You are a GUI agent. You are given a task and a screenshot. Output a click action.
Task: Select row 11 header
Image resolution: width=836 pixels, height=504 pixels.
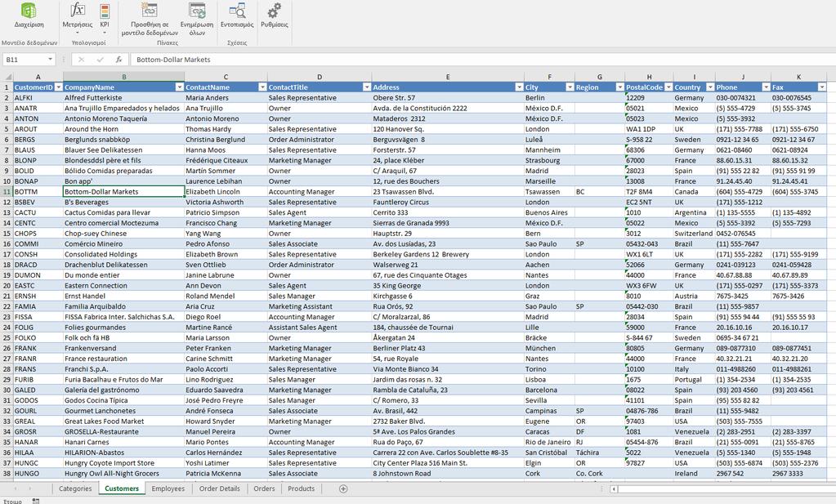click(x=7, y=192)
